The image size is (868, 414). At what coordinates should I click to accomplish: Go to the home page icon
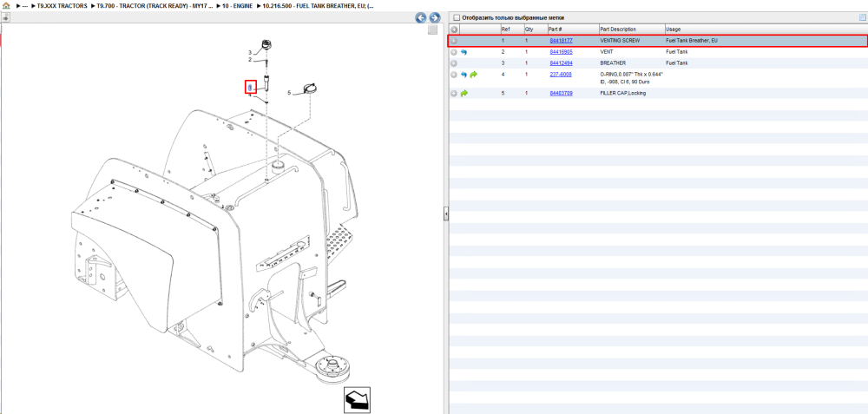point(6,5)
